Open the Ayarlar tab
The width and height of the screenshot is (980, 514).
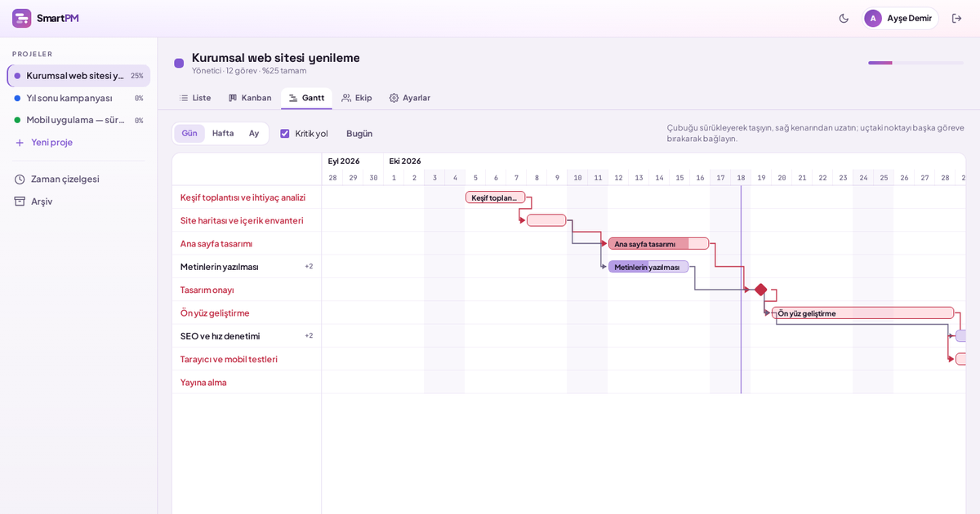(410, 98)
